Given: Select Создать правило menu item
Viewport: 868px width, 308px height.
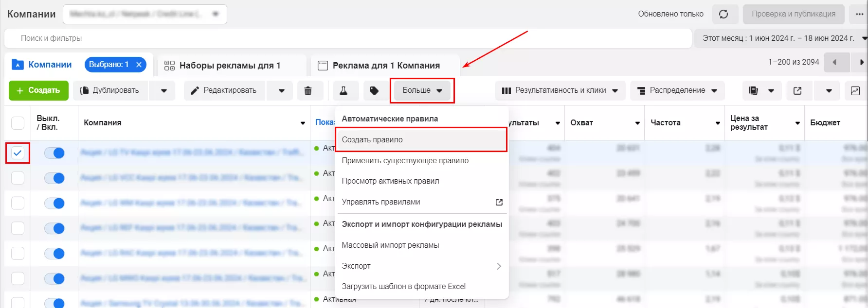Looking at the screenshot, I should pyautogui.click(x=421, y=140).
